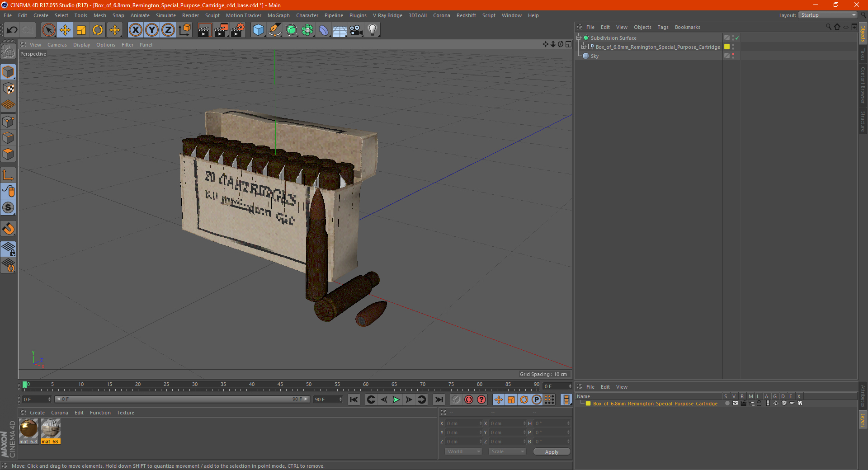Switch to Model mode
The width and height of the screenshot is (868, 470).
point(8,72)
